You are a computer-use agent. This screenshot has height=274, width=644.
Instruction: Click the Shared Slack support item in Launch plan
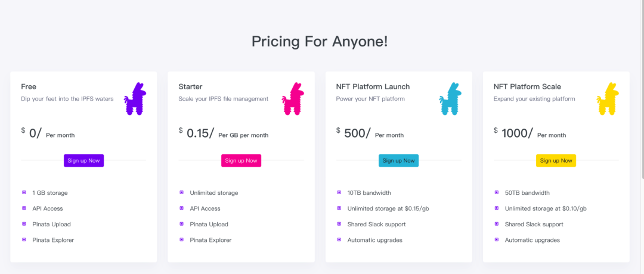pyautogui.click(x=376, y=225)
